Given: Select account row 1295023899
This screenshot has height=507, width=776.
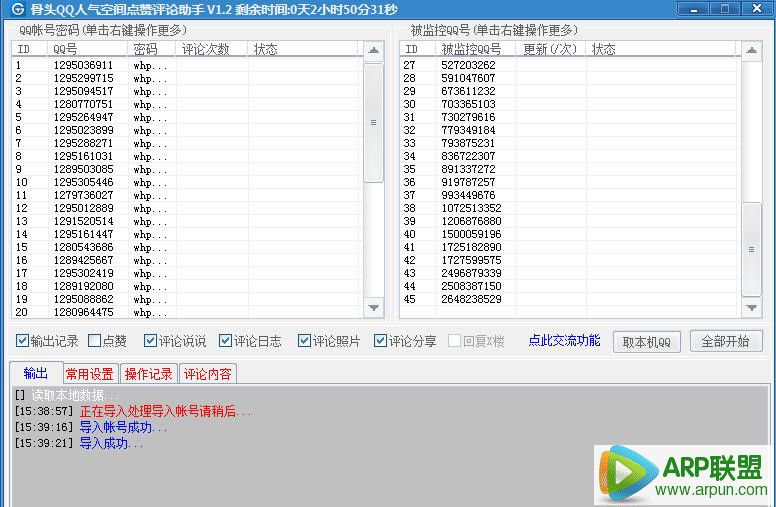Looking at the screenshot, I should click(188, 130).
